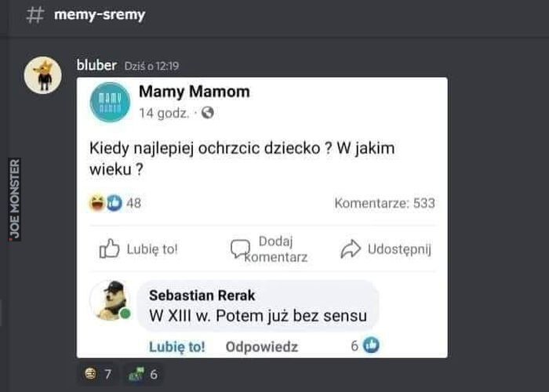
Task: Click the comment's like count badge 6
Action: [x=365, y=346]
